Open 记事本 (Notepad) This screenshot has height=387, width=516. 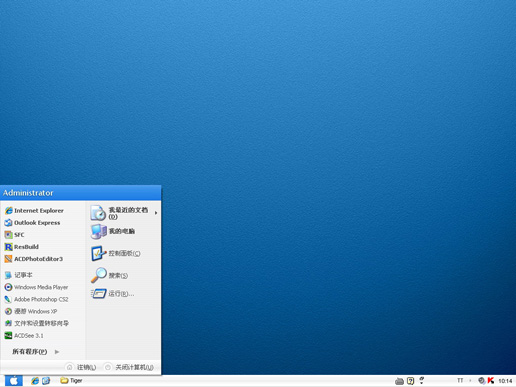19,275
